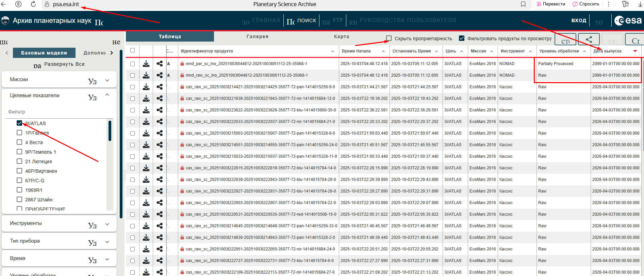Download product ending 1414015684-21-0
Image resolution: width=644 pixels, height=276 pixels.
[x=146, y=122]
